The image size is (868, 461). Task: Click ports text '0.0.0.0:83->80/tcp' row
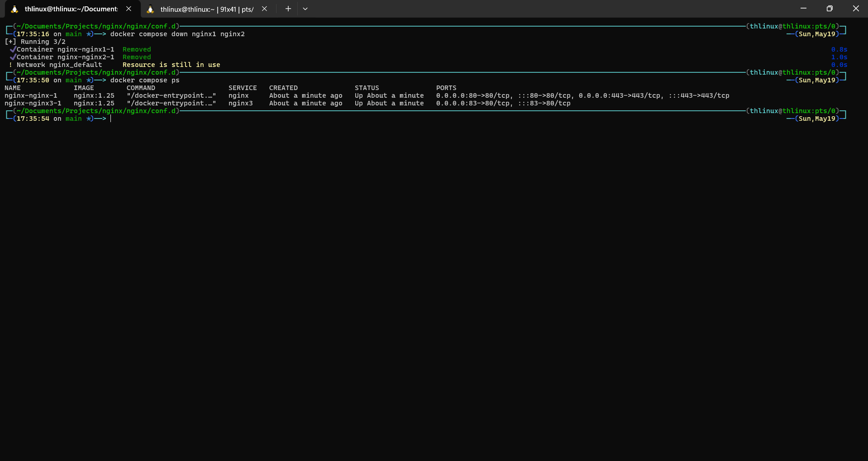coord(503,103)
